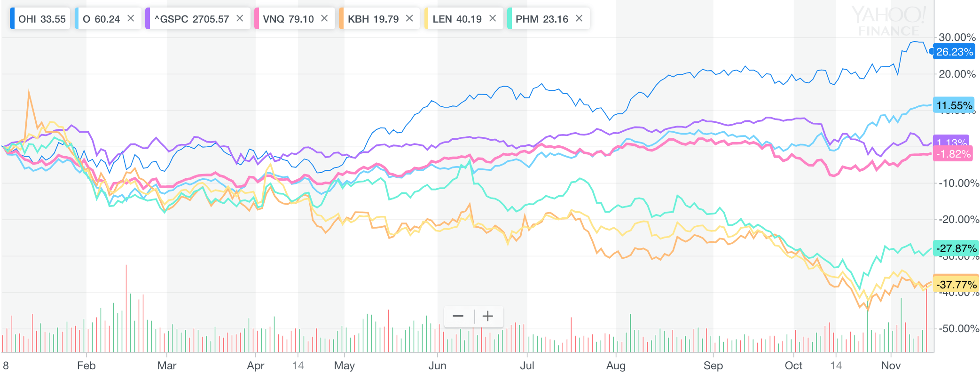Remove KBH ticker from the chart

(x=409, y=19)
